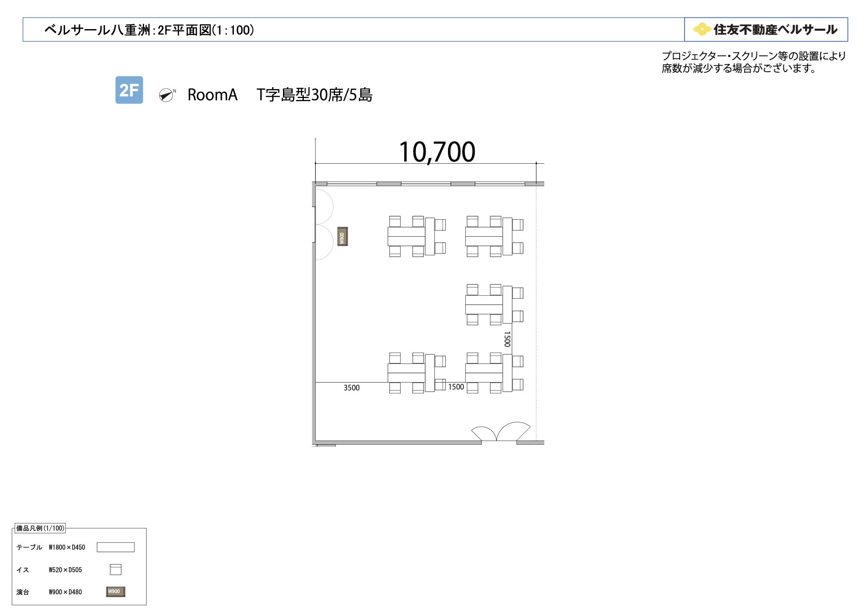Image resolution: width=868 pixels, height=614 pixels.
Task: Click the 席数が減少する場合 notice line
Action: (739, 68)
